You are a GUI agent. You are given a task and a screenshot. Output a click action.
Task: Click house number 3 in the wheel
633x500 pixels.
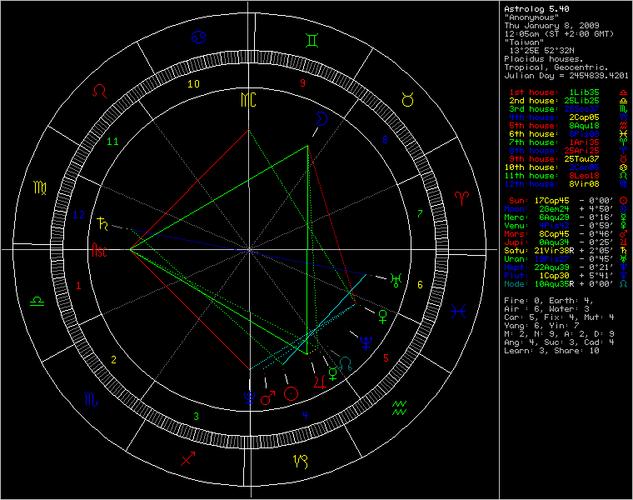196,416
